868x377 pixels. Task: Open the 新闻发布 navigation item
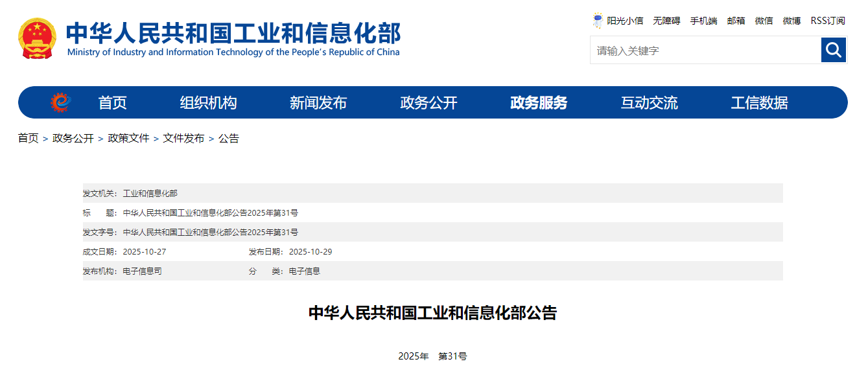318,102
